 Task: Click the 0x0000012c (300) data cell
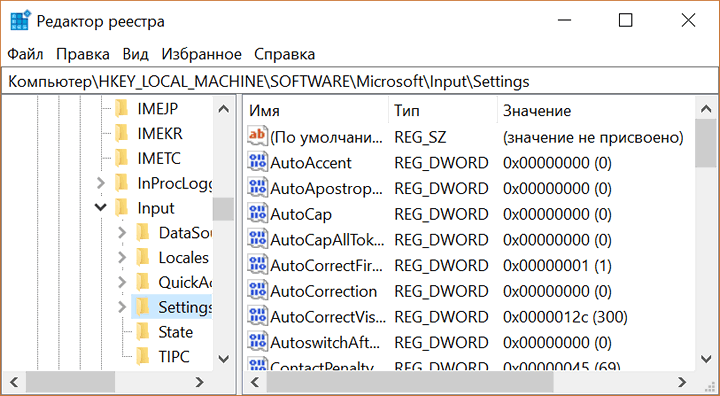(565, 317)
